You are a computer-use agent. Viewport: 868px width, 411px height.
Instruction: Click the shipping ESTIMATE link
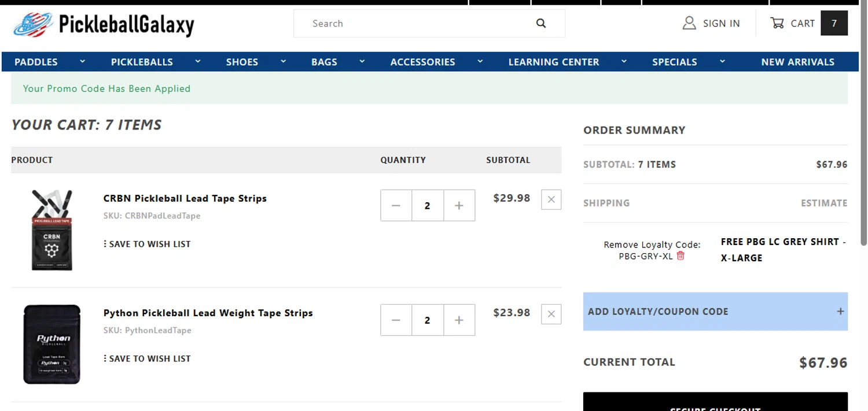pyautogui.click(x=824, y=203)
